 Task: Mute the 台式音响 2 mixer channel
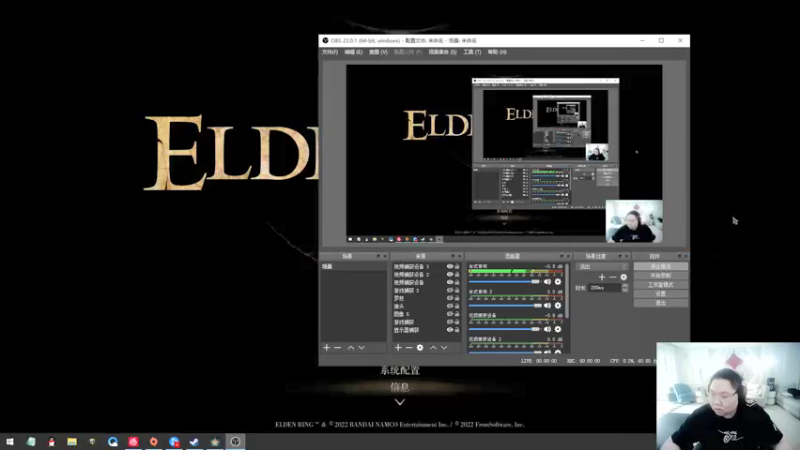click(547, 305)
